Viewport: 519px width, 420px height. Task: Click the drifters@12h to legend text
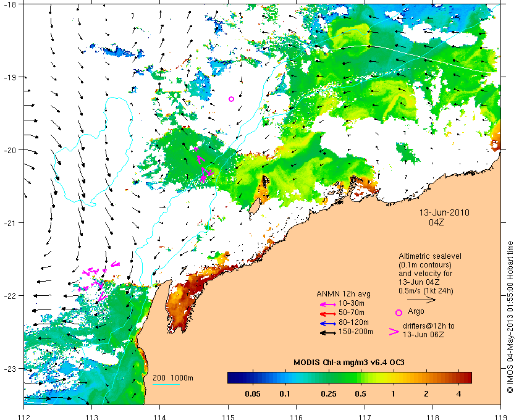(x=429, y=326)
